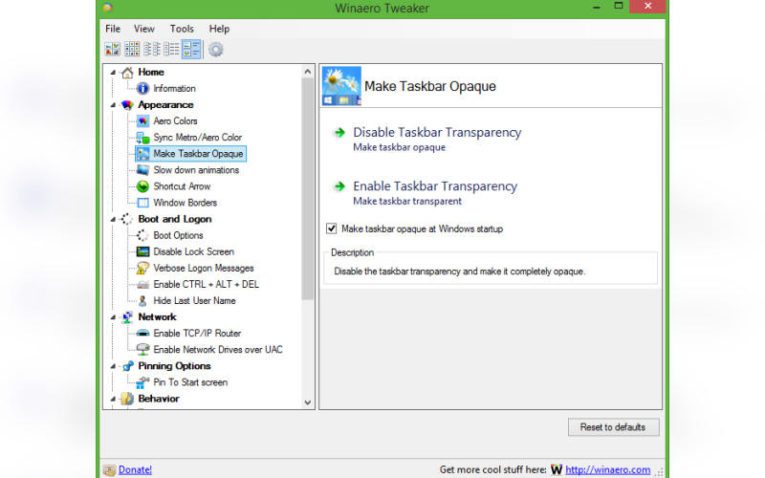Image resolution: width=765 pixels, height=478 pixels.
Task: Select the Boot Options tree item label
Action: 178,235
